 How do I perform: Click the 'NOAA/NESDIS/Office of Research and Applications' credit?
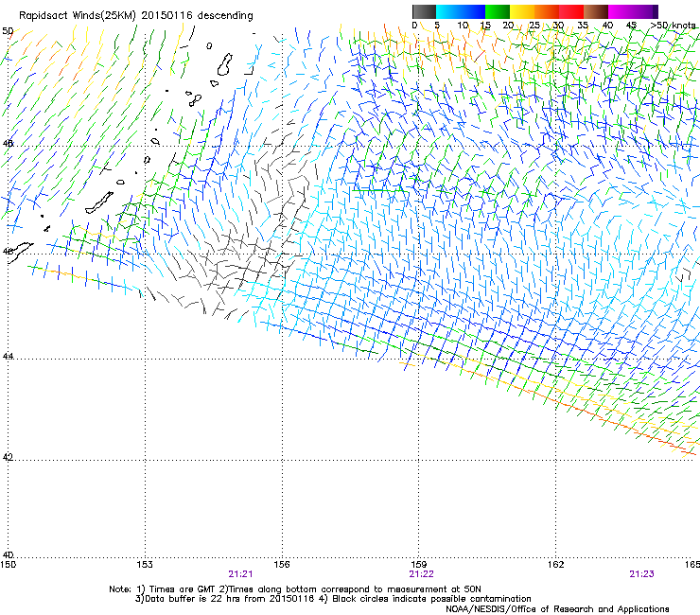[x=557, y=609]
